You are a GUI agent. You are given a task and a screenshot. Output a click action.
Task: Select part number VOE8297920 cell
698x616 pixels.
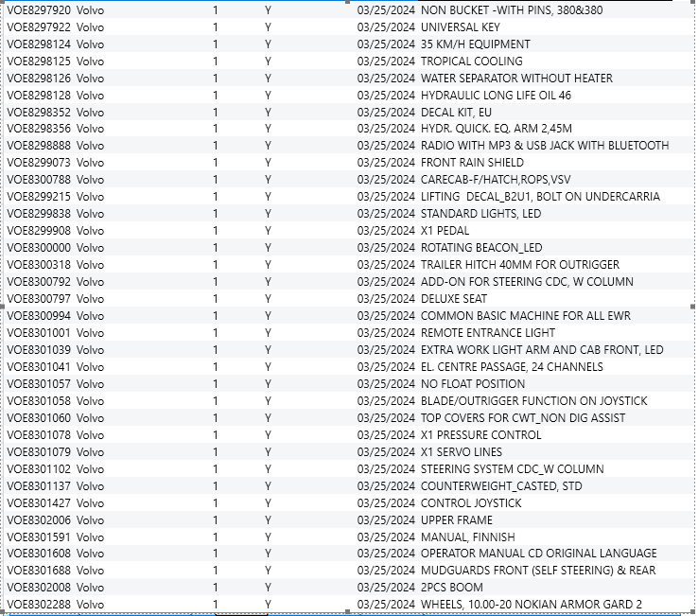pyautogui.click(x=39, y=9)
